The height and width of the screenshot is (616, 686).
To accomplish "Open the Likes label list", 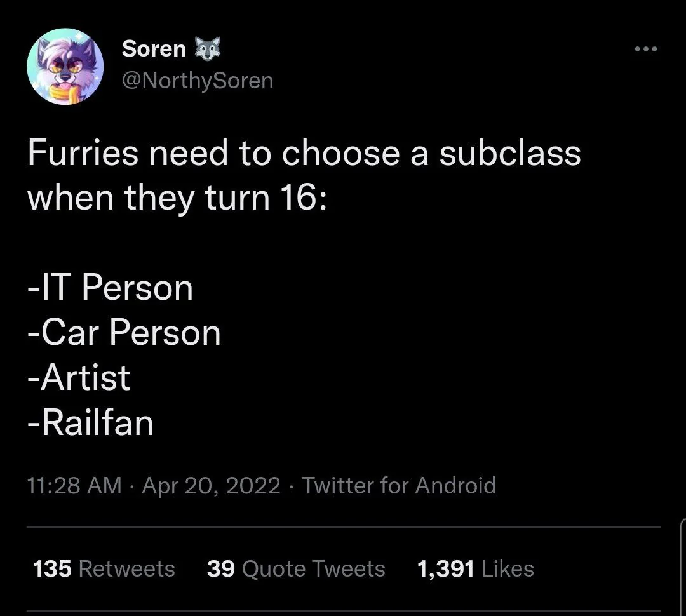I will point(508,568).
